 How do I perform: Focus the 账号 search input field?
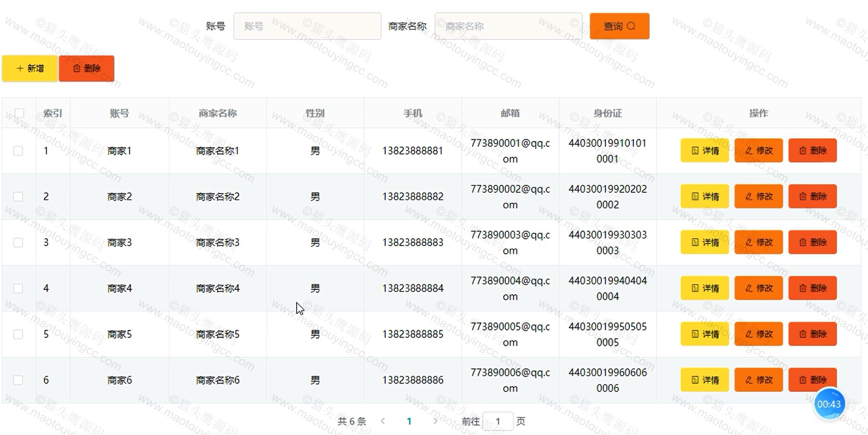tap(307, 26)
